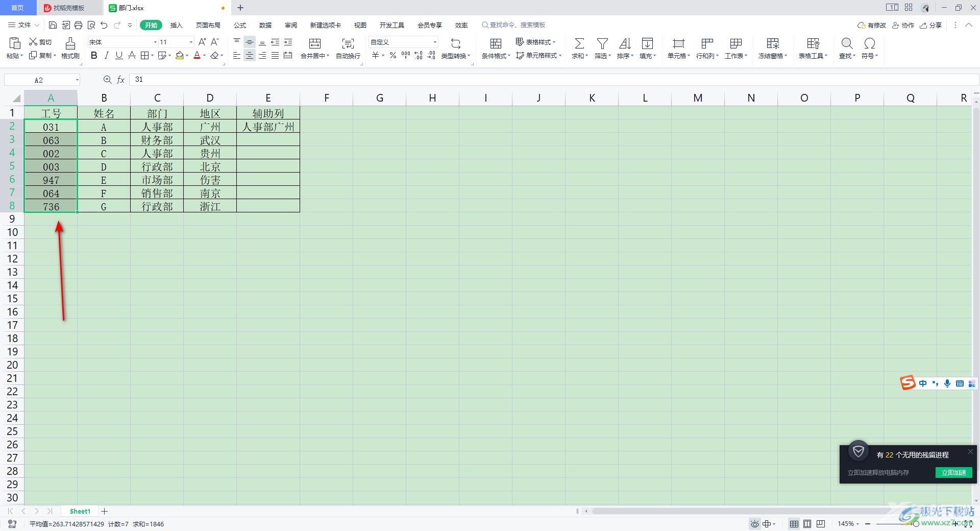Open the 插入 ribbon tab
Image resolution: width=980 pixels, height=531 pixels.
pyautogui.click(x=176, y=25)
